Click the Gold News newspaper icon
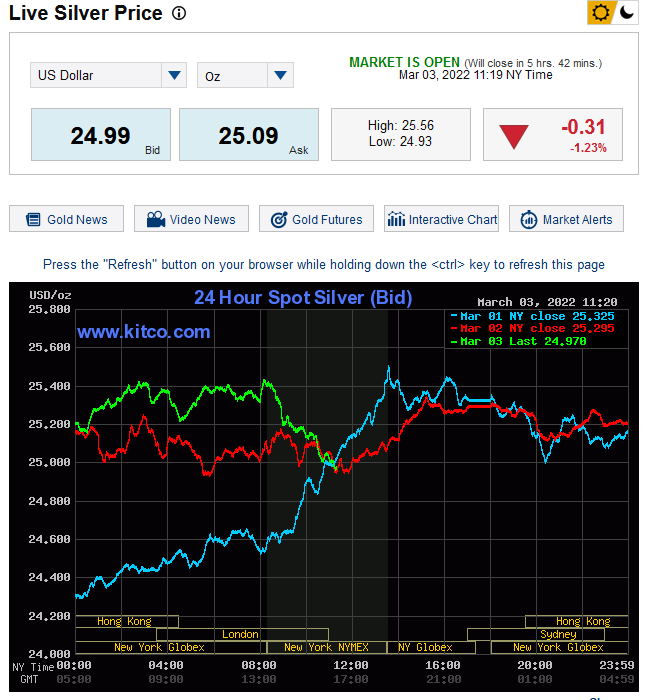This screenshot has width=654, height=700. pos(33,220)
